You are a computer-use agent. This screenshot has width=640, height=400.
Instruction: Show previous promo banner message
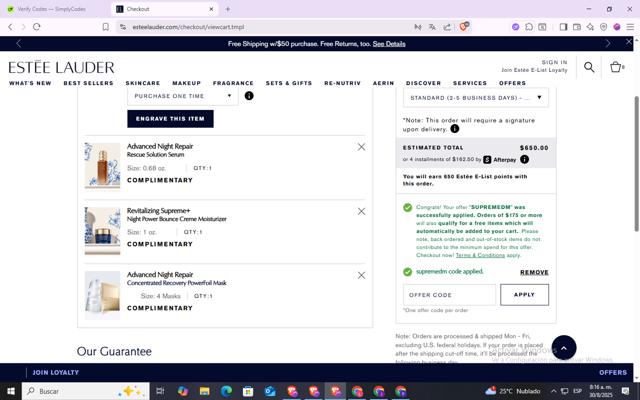(18, 44)
